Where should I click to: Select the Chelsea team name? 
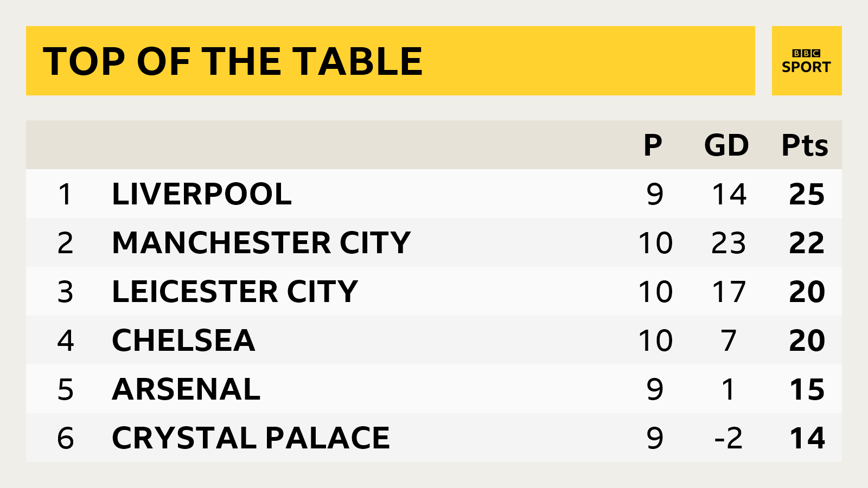[x=183, y=341]
